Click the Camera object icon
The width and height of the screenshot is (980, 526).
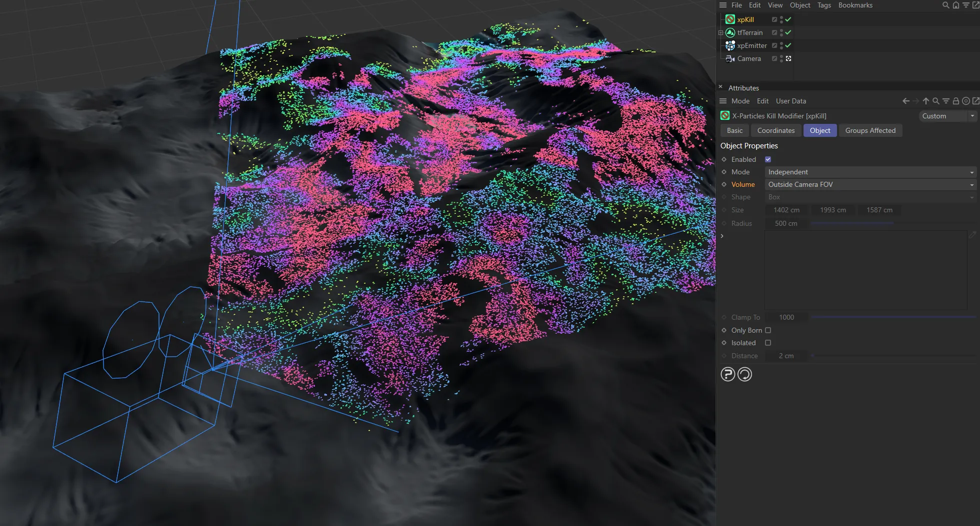tap(730, 58)
